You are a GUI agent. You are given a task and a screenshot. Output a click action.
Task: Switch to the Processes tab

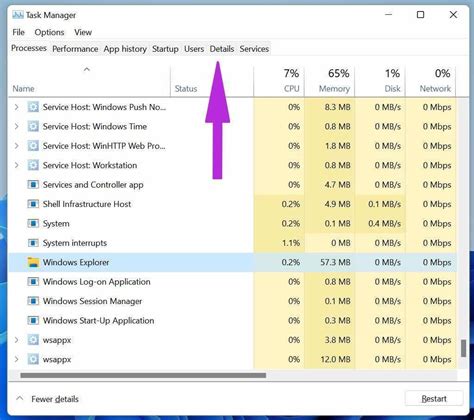pyautogui.click(x=29, y=48)
